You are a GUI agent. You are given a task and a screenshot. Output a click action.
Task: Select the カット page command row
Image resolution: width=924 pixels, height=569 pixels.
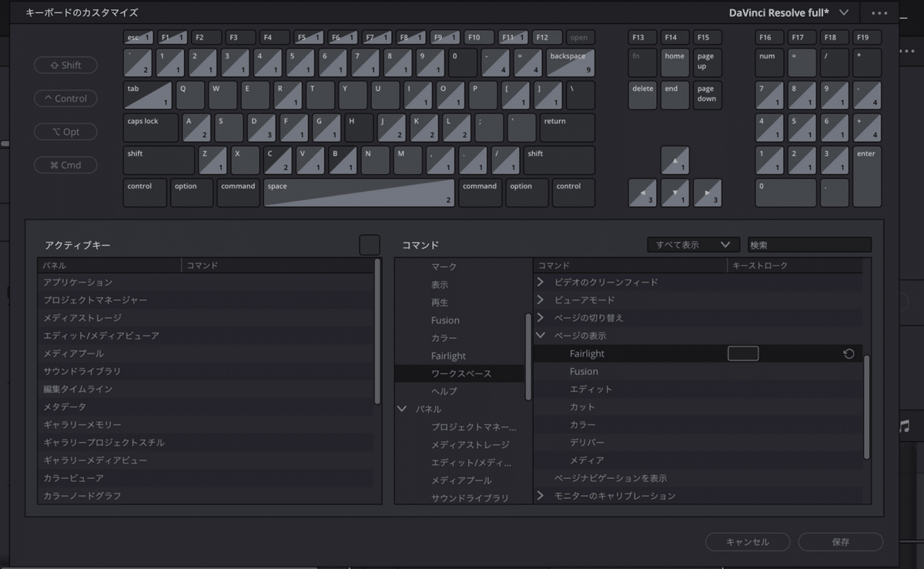tap(698, 407)
